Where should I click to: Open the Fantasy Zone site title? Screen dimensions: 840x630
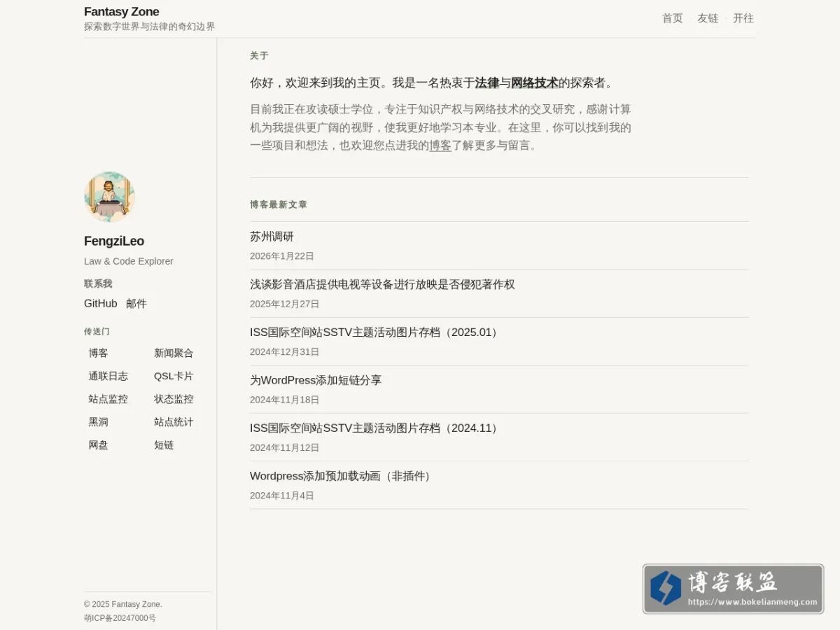click(121, 11)
